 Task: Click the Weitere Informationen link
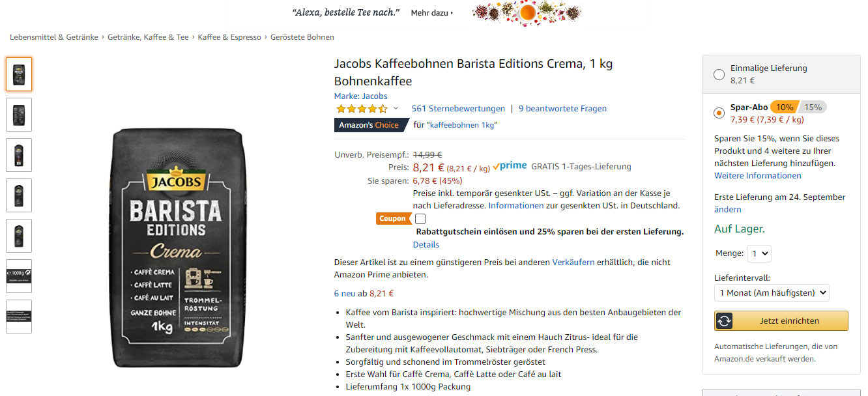(x=757, y=176)
